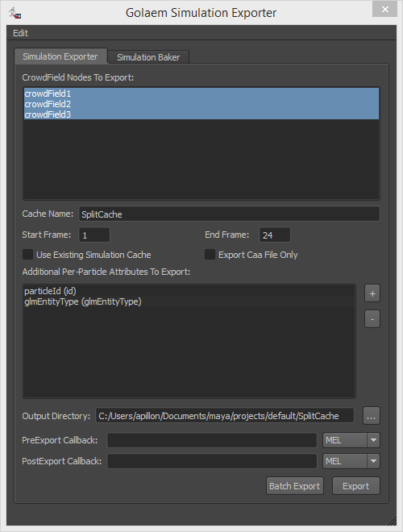Select particleId (id) attribute row
This screenshot has width=403, height=532.
point(189,291)
